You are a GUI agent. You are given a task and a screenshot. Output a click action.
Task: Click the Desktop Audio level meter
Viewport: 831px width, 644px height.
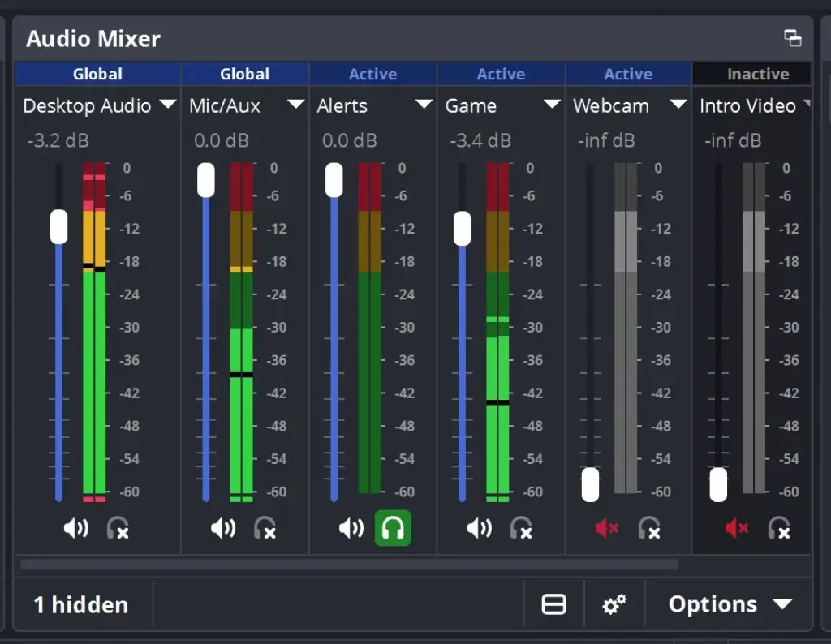pyautogui.click(x=94, y=332)
